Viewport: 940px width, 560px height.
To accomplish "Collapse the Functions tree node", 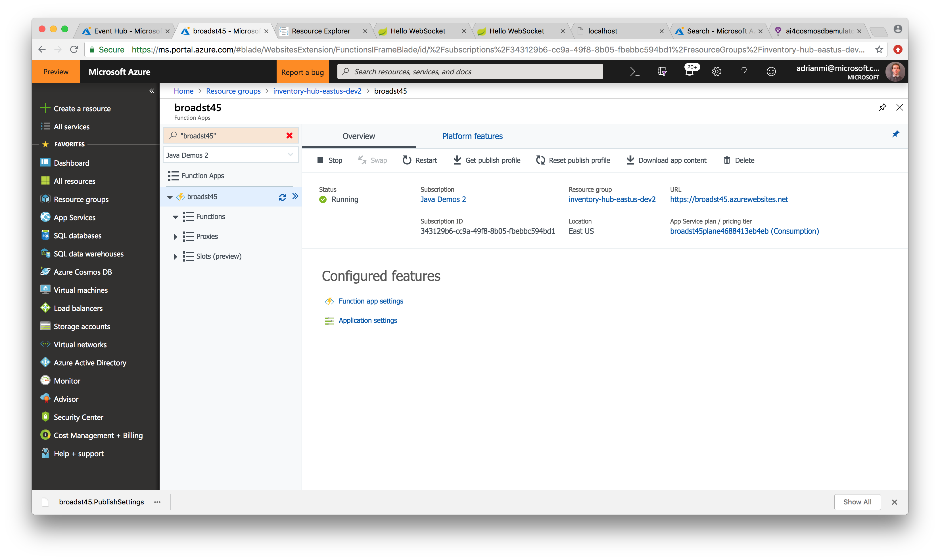I will tap(175, 217).
